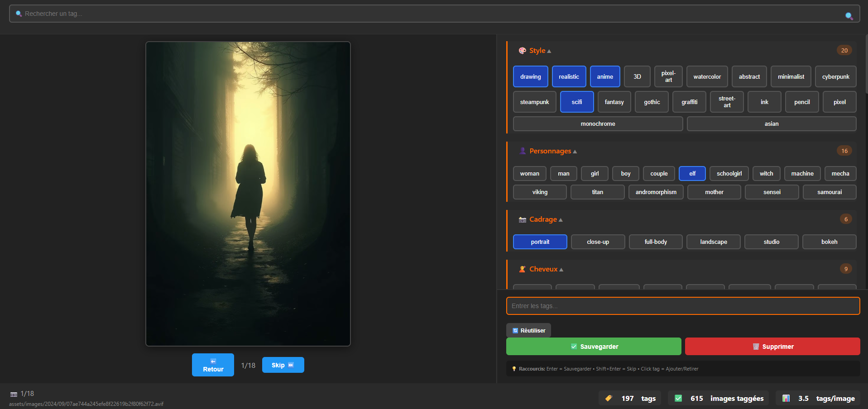Viewport: 868px width, 409px height.
Task: Click the palette icon beside Style
Action: 523,51
